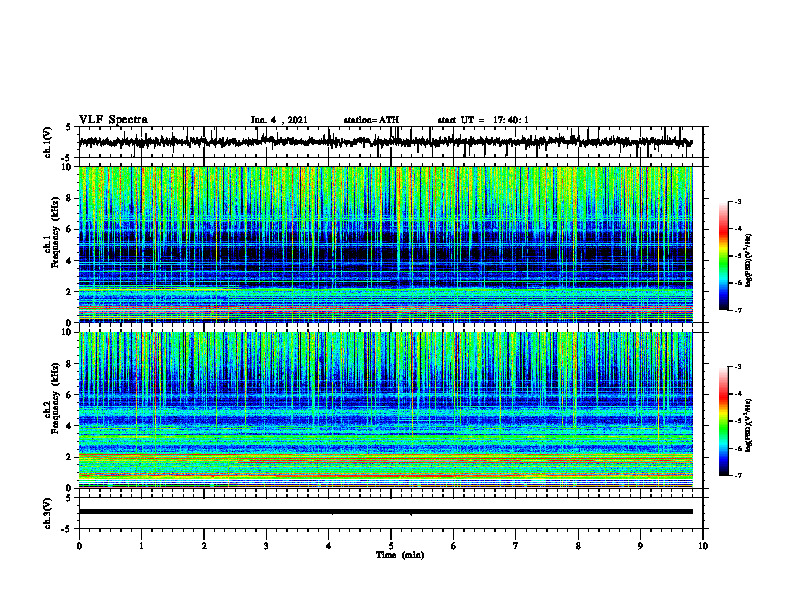Click the ch.2 colorbar legend
Image resolution: width=792 pixels, height=612 pixels.
(724, 421)
